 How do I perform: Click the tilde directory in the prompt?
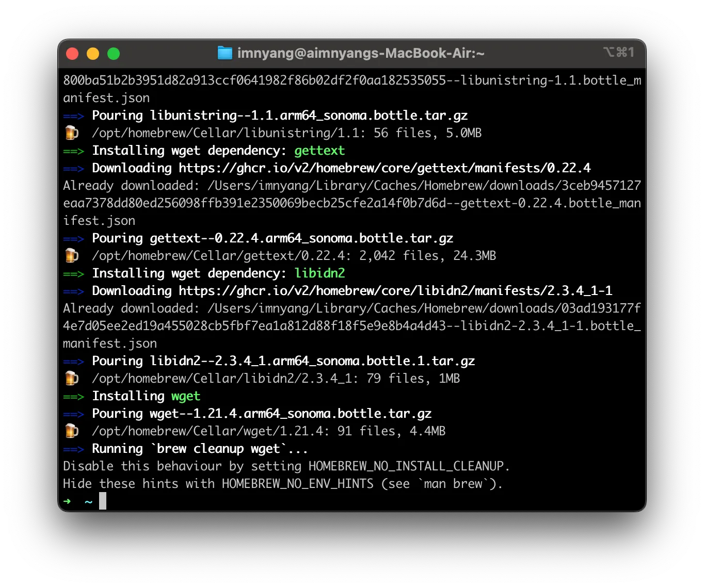pyautogui.click(x=89, y=501)
